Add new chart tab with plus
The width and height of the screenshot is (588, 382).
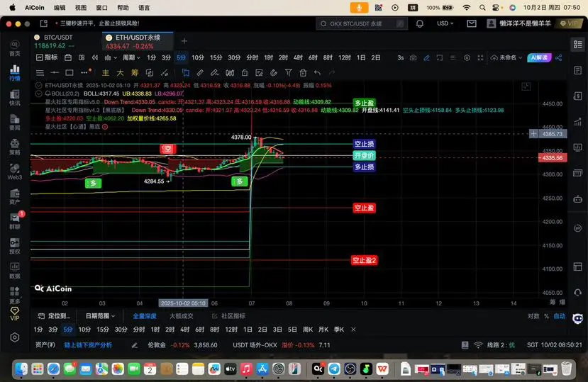point(184,41)
